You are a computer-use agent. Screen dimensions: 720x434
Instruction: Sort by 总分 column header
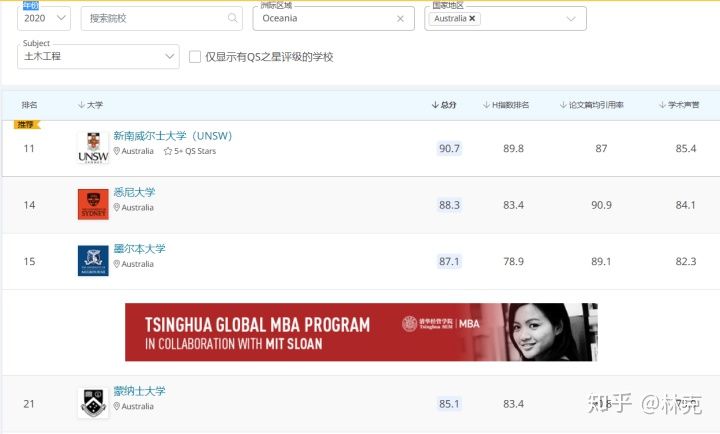(x=444, y=105)
